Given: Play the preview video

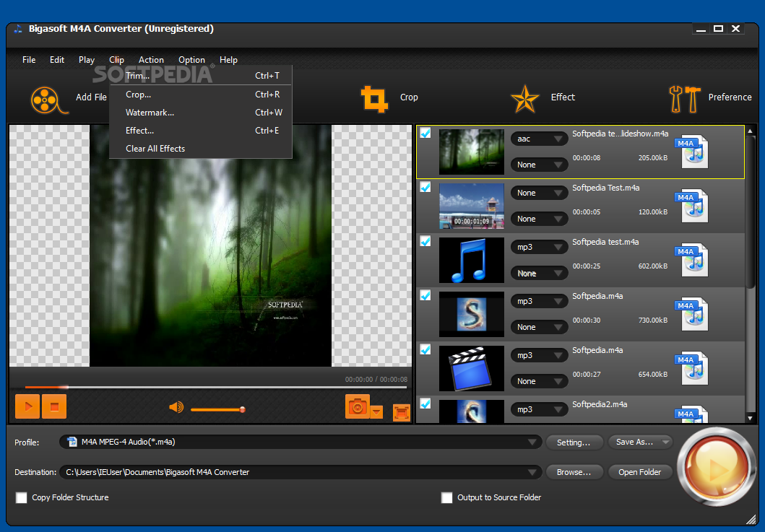Looking at the screenshot, I should pyautogui.click(x=27, y=406).
